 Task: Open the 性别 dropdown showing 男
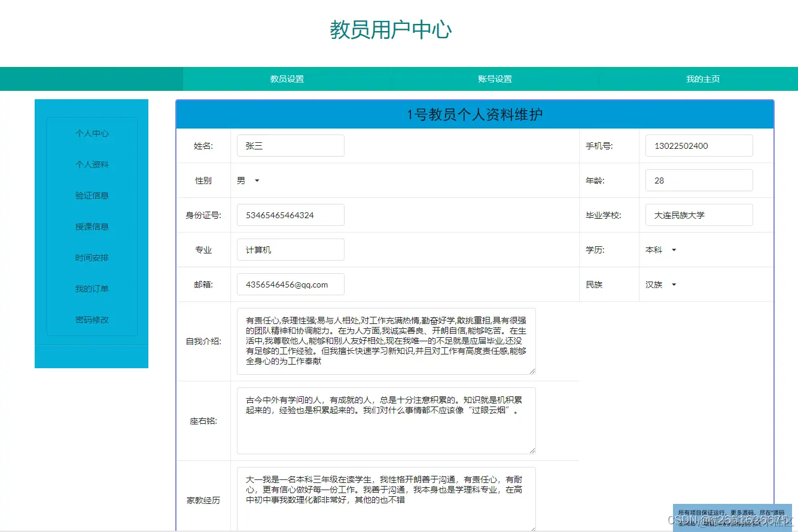click(x=248, y=180)
